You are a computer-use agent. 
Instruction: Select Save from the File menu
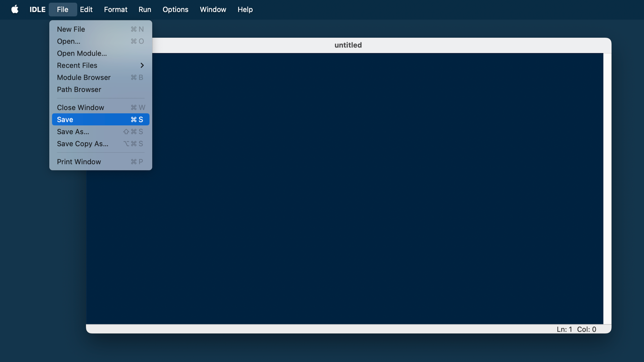(65, 119)
